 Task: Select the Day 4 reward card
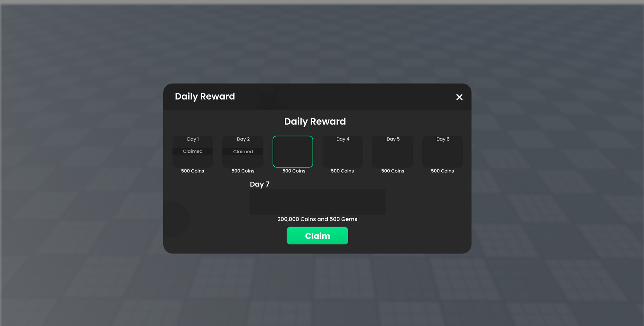coord(342,152)
